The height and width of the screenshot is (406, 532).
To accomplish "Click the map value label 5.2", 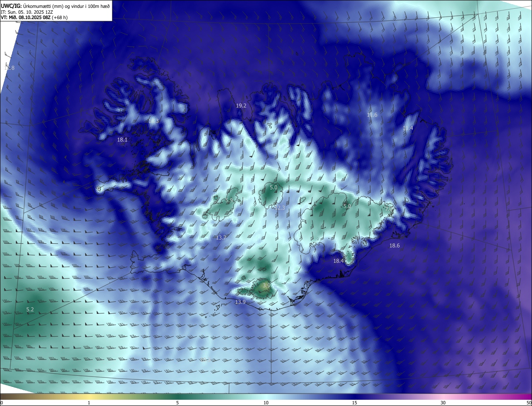I will tap(30, 310).
